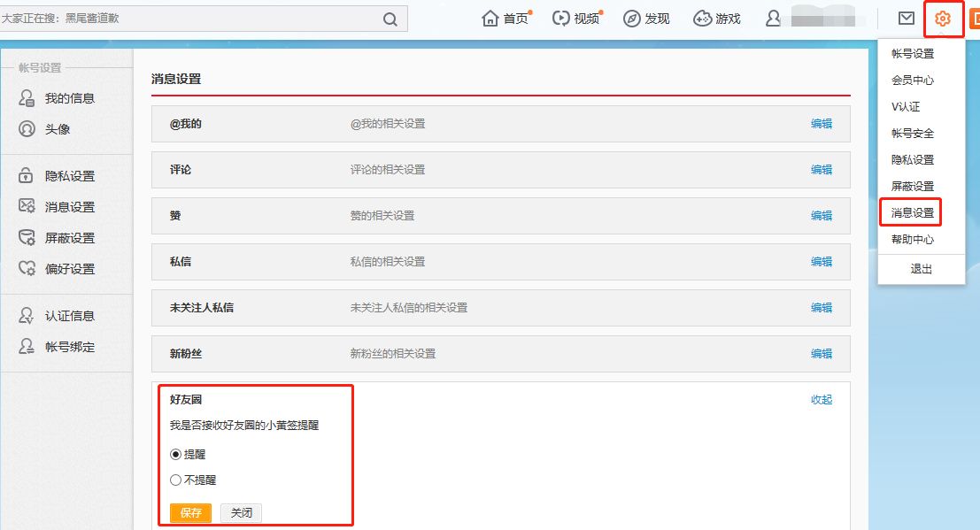The height and width of the screenshot is (530, 980).
Task: Select the 不提醒 radio option
Action: tap(175, 480)
